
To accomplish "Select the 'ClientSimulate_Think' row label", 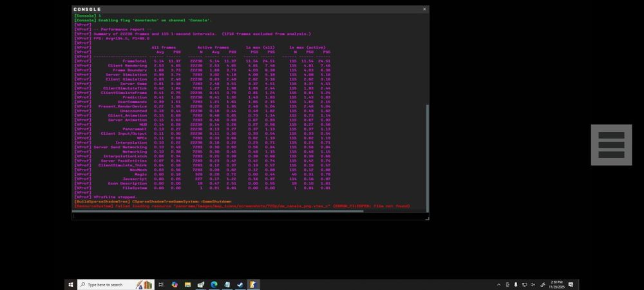I will point(122,165).
